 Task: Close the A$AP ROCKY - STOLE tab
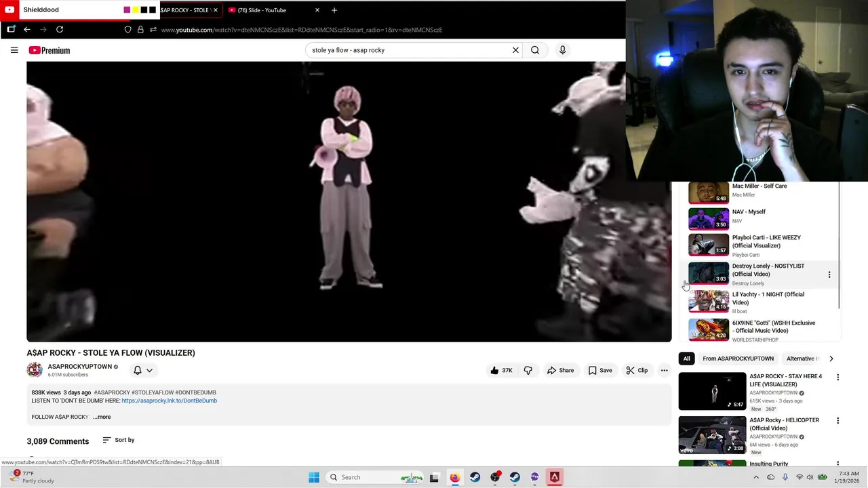(x=216, y=10)
